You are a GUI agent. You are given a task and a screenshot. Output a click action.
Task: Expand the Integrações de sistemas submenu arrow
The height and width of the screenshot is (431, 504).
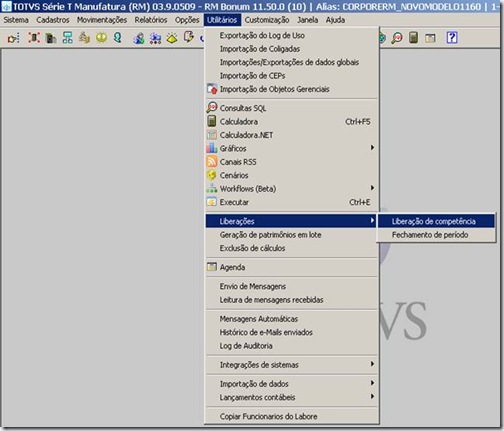(372, 364)
